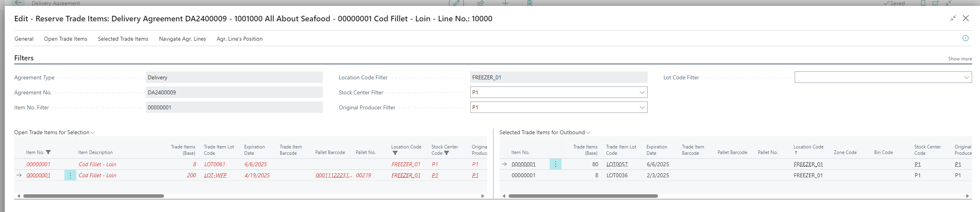Collapse the dialog using the shrink arrows icon
The height and width of the screenshot is (212, 980).
point(953,18)
